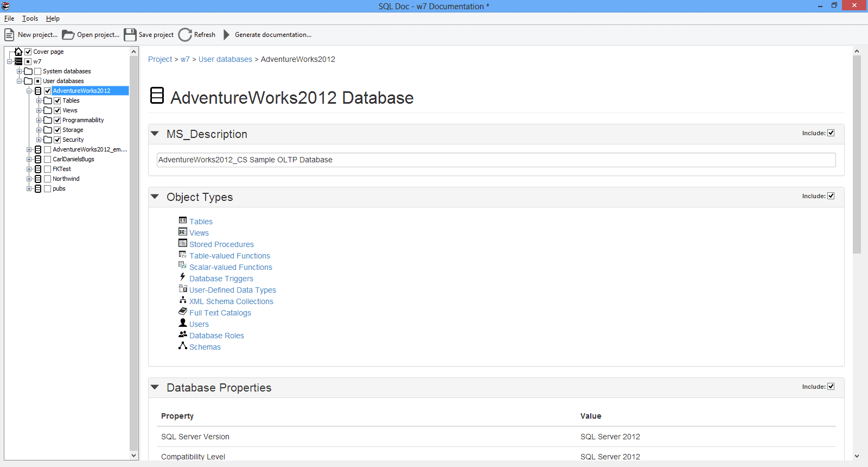Screen dimensions: 868x467
Task: Expand the Views tree node
Action: (x=39, y=110)
